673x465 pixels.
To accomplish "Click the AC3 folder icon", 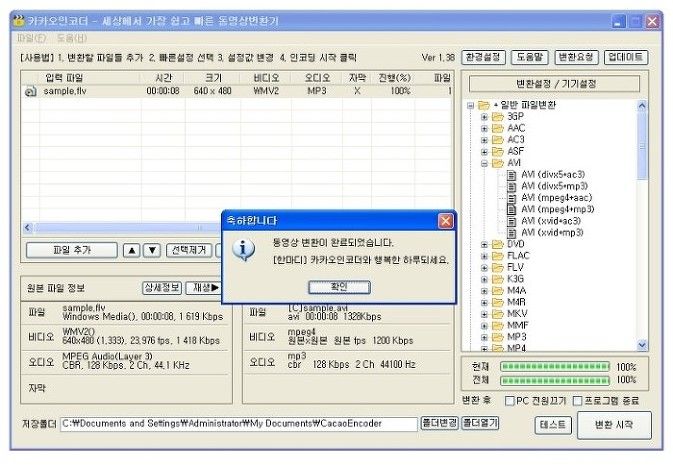I will [497, 140].
